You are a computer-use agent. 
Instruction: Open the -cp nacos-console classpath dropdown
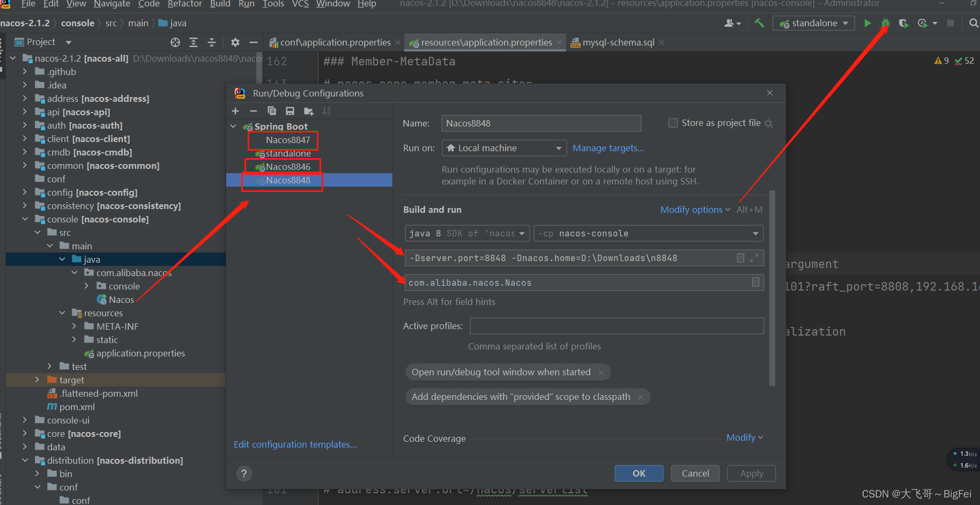(x=648, y=233)
